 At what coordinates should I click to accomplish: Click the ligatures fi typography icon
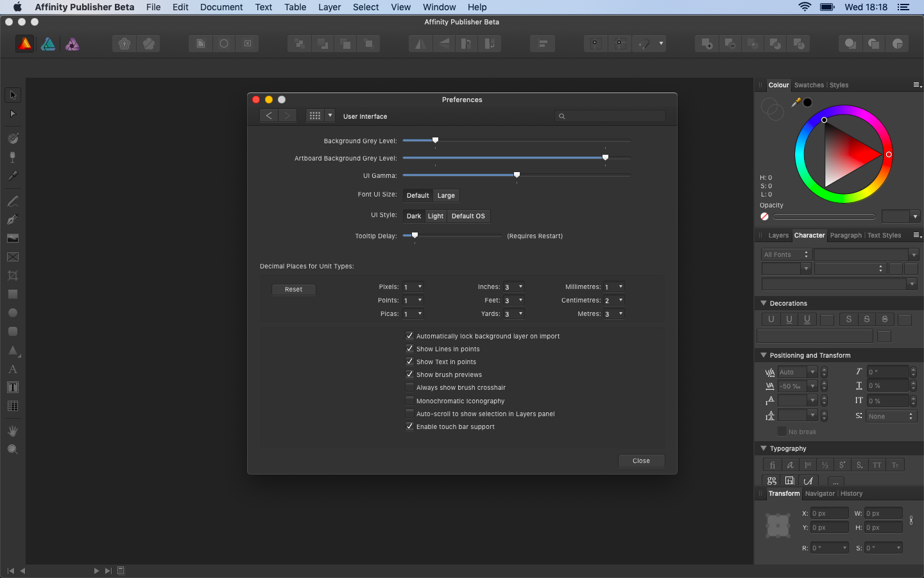point(772,465)
